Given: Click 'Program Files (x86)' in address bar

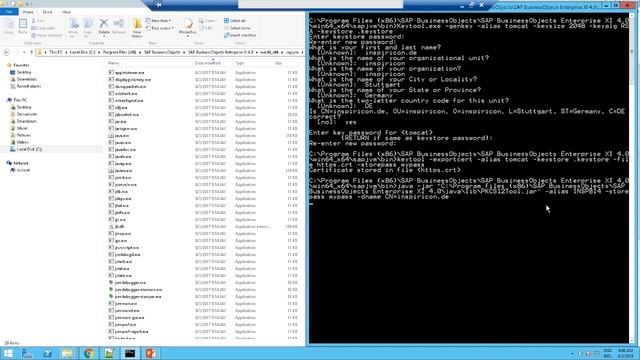Looking at the screenshot, I should (119, 52).
